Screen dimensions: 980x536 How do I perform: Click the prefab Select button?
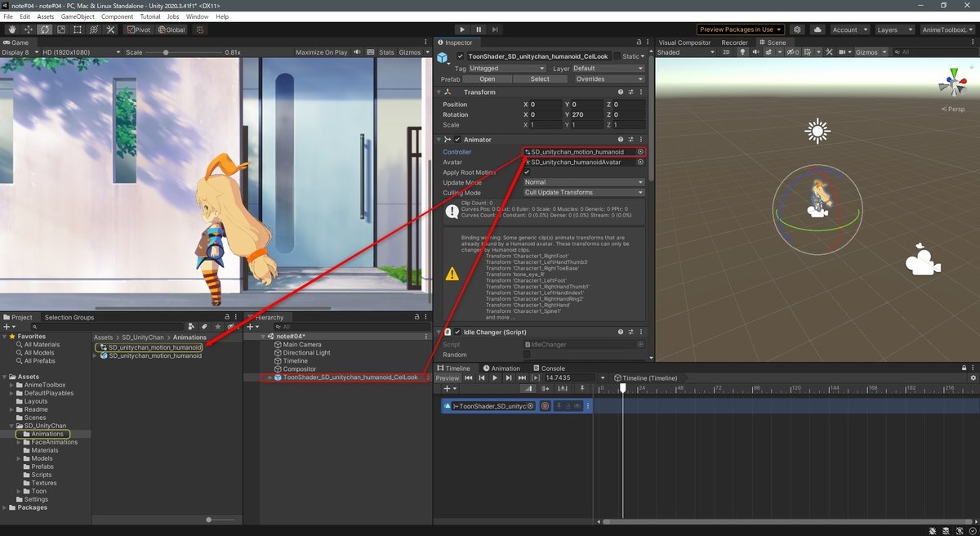click(x=540, y=79)
